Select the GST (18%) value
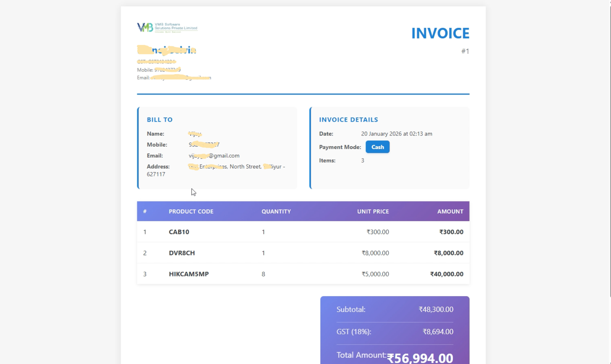The height and width of the screenshot is (364, 611). click(438, 332)
